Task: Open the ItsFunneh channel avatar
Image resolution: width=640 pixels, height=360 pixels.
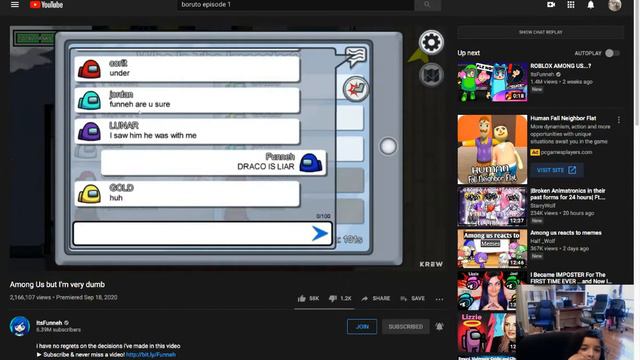Action: [x=20, y=326]
